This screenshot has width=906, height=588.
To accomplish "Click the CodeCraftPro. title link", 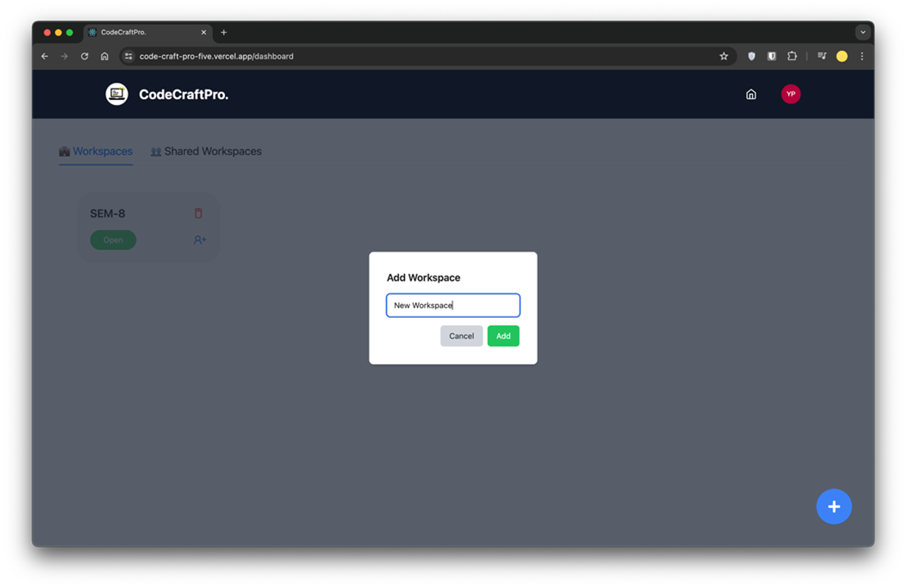I will [x=184, y=95].
